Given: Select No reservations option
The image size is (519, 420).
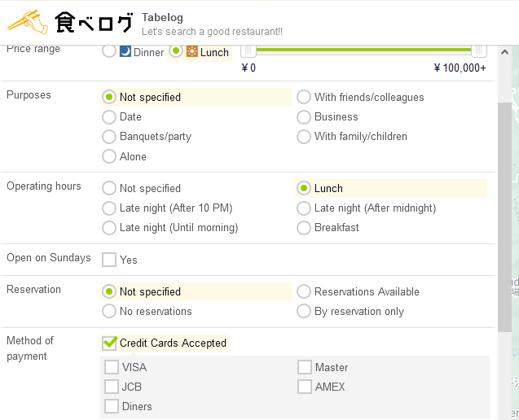Looking at the screenshot, I should click(x=109, y=311).
